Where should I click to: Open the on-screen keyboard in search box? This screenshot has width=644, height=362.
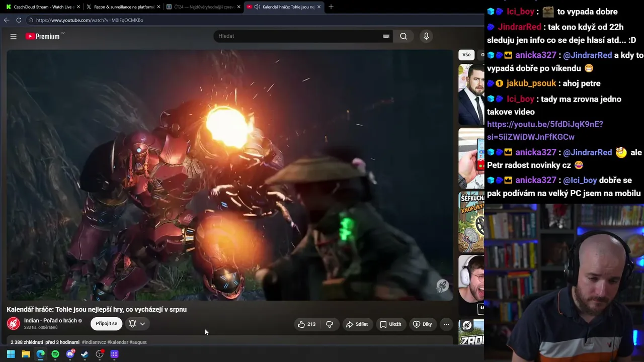click(386, 36)
